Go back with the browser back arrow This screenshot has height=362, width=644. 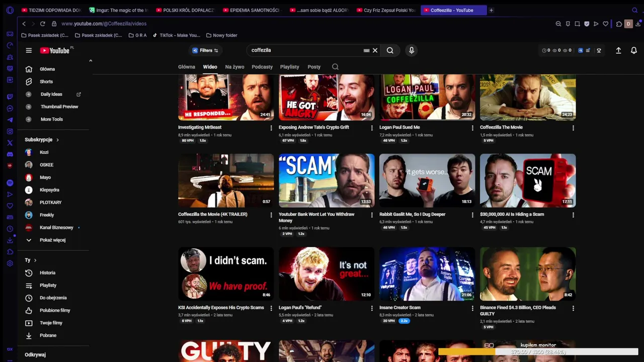24,24
